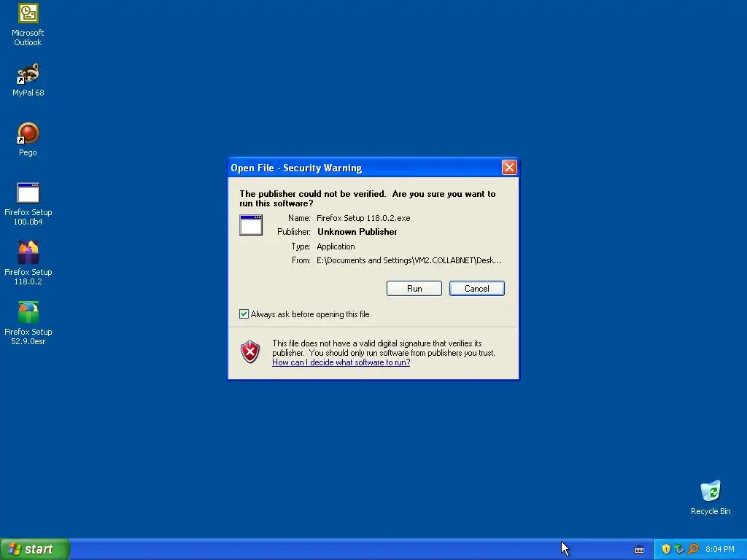The image size is (747, 560).
Task: Click the safely remove hardware tray icon
Action: [x=679, y=549]
